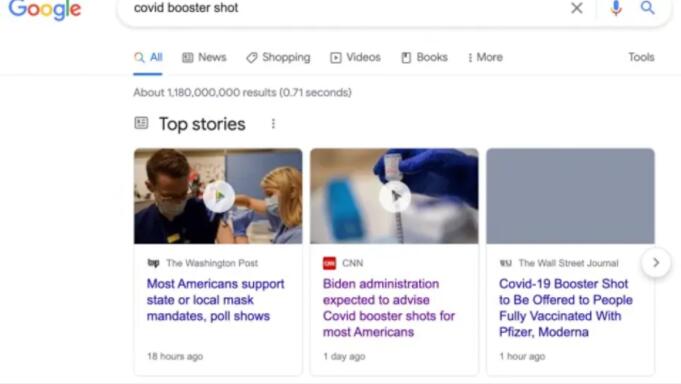Image resolution: width=681 pixels, height=384 pixels.
Task: Switch to the News tab
Action: (205, 57)
